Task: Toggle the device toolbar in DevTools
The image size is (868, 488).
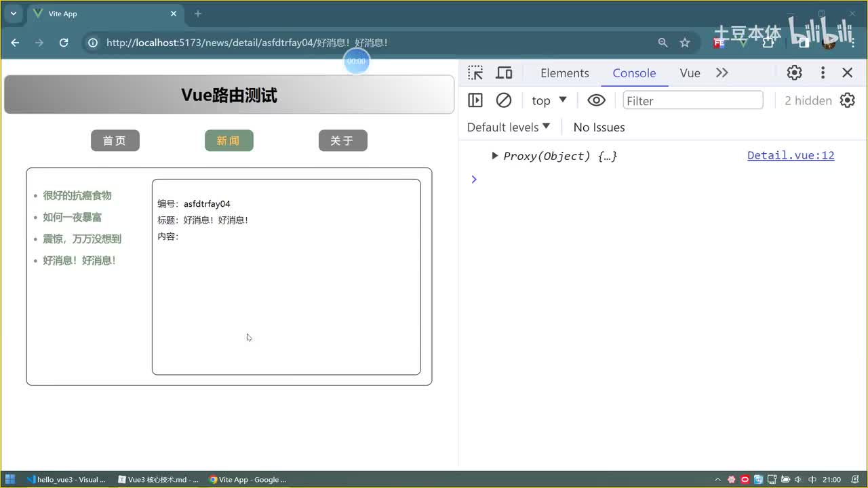Action: [504, 73]
